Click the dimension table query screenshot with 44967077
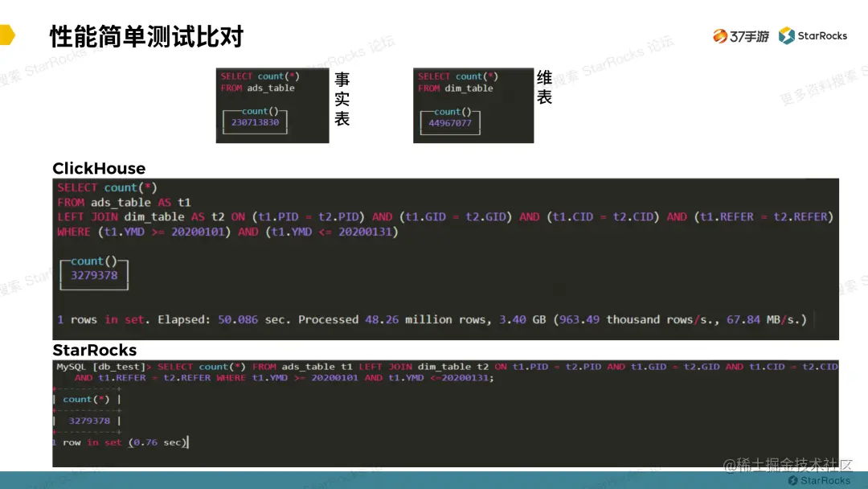Screen dimensions: 868x489 (x=473, y=105)
